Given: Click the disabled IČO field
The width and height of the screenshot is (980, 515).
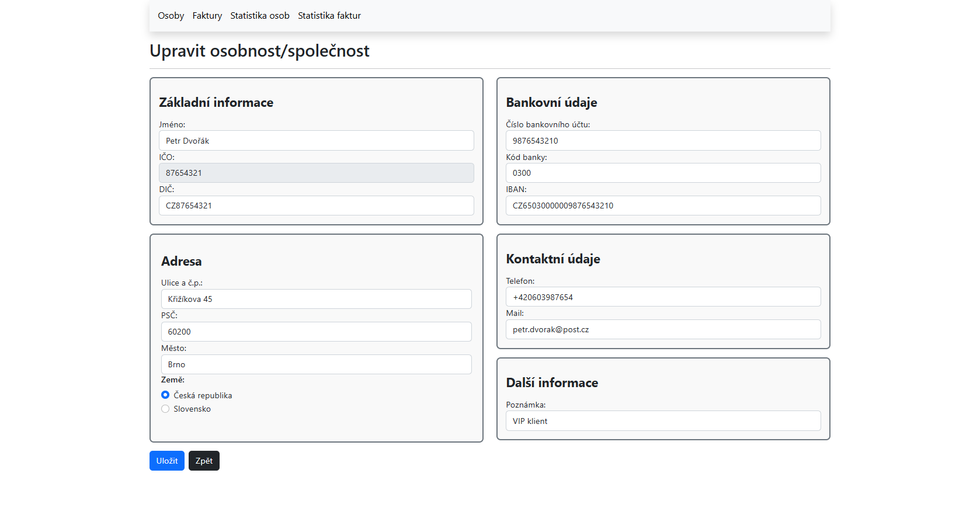Looking at the screenshot, I should click(316, 173).
